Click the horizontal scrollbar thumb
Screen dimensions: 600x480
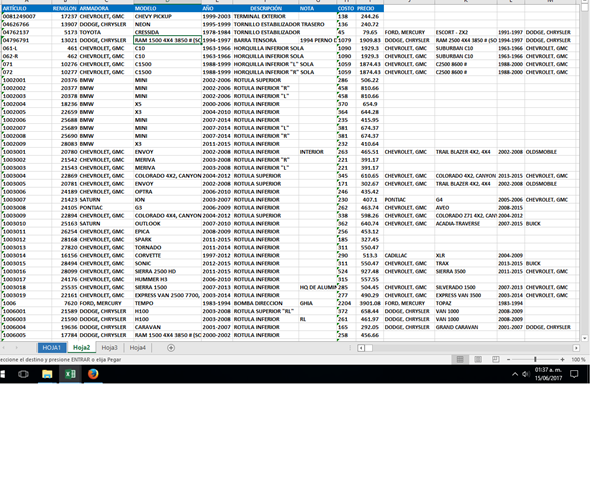click(368, 348)
